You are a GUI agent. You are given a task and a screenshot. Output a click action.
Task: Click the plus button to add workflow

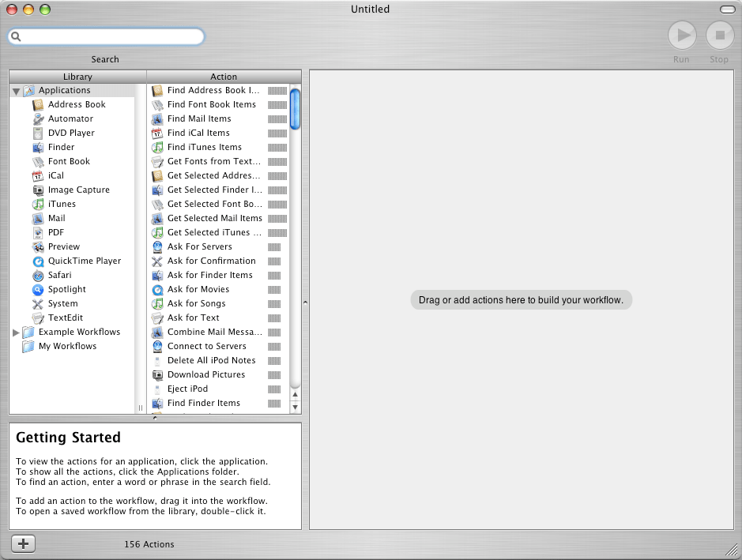click(23, 543)
